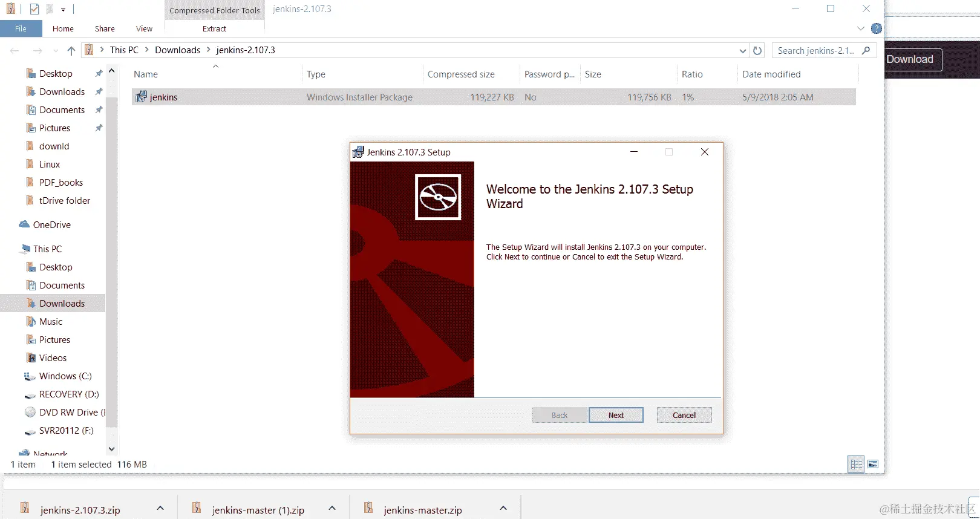Switch to large icons view in status bar
This screenshot has height=519, width=980.
pyautogui.click(x=873, y=465)
